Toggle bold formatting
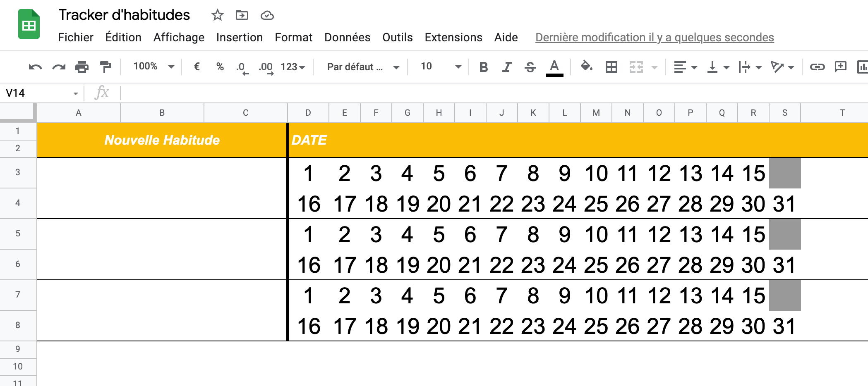Image resolution: width=868 pixels, height=386 pixels. pos(483,67)
